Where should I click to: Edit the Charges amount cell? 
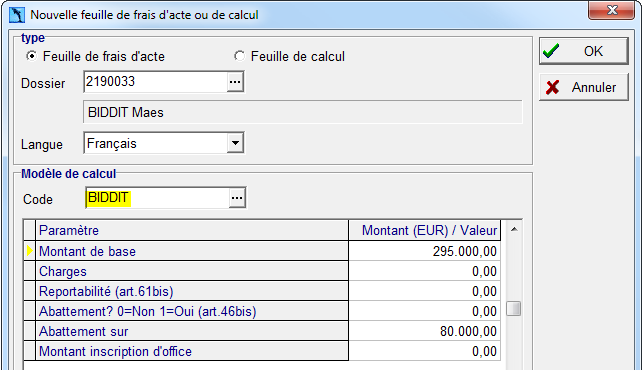click(x=425, y=271)
